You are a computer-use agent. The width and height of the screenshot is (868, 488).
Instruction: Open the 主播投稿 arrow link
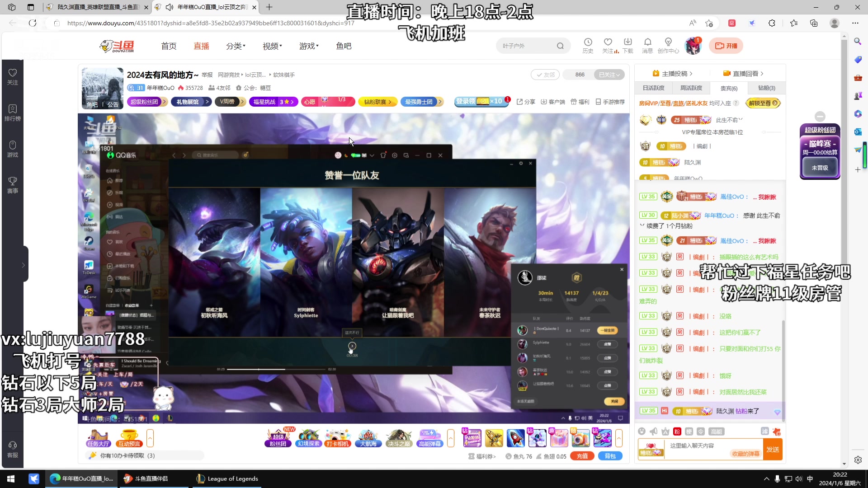tap(673, 74)
